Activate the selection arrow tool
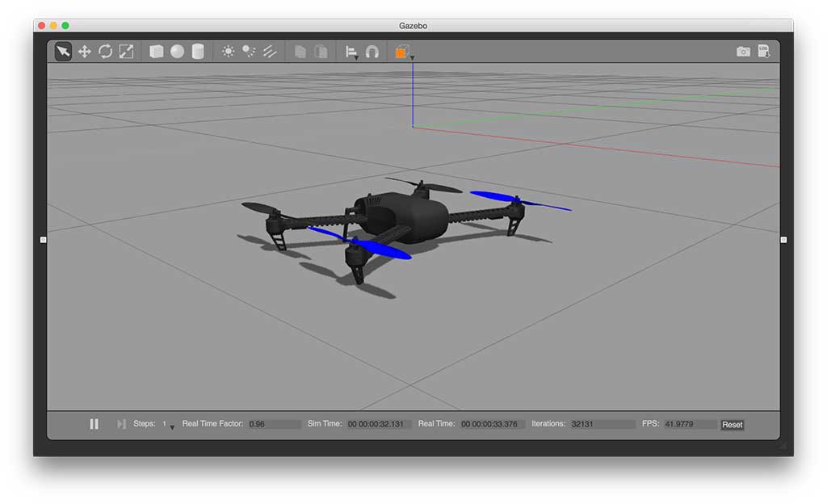The width and height of the screenshot is (827, 504). (63, 52)
